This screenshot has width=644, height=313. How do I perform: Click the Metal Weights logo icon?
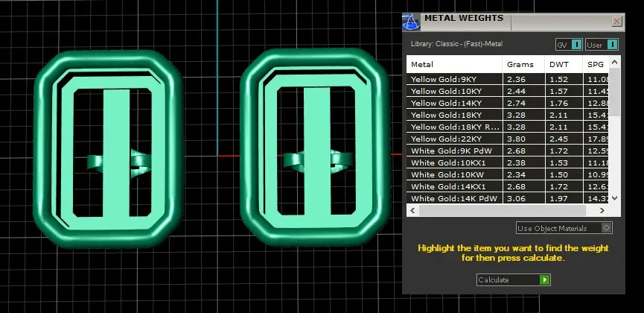pos(411,22)
